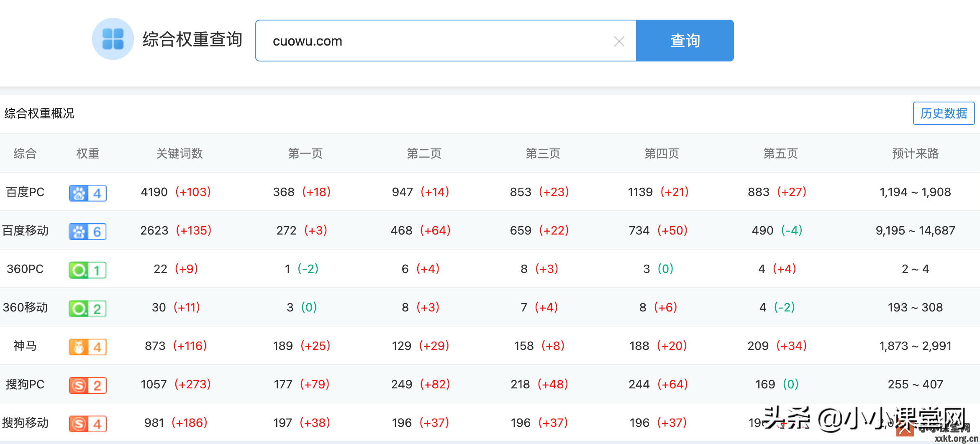
Task: Click the 百度移动 weight badge showing 6
Action: pos(87,231)
